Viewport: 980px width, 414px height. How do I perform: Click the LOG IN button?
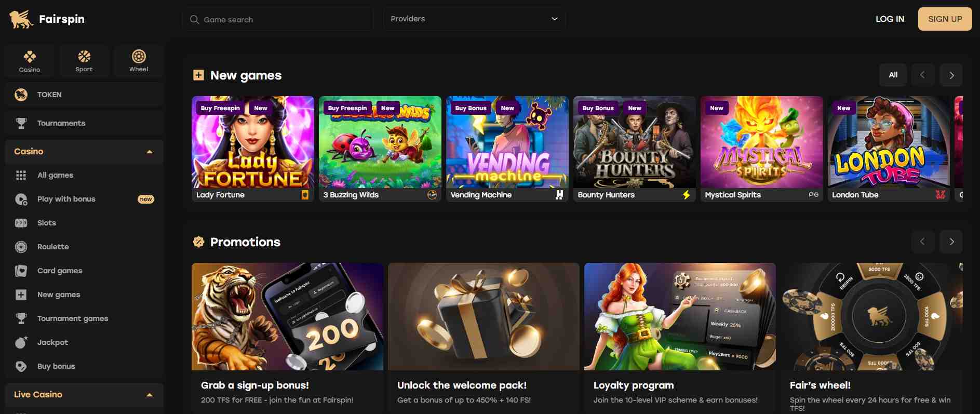pos(890,19)
